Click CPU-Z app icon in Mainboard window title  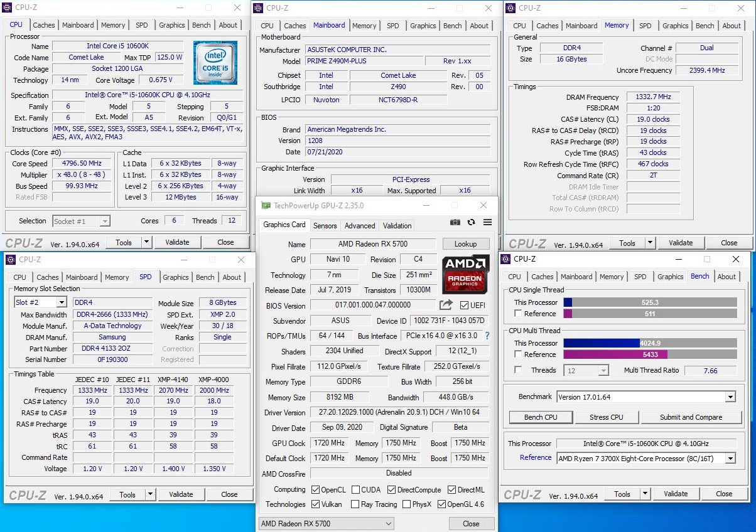258,8
